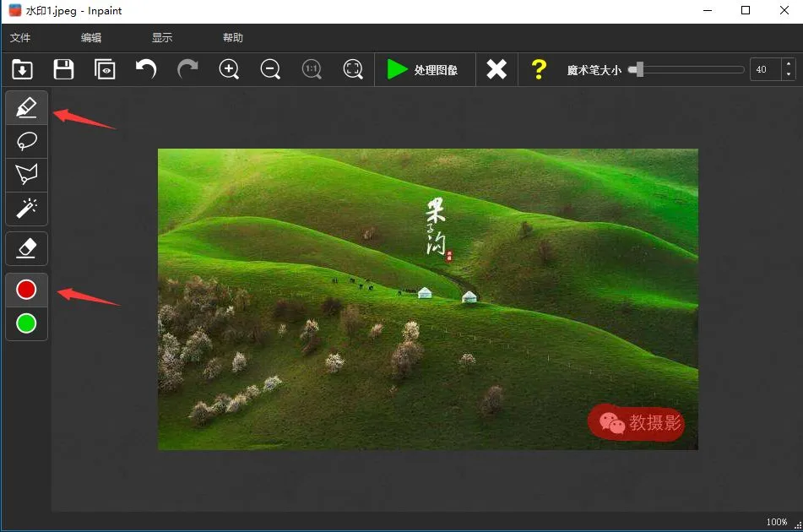This screenshot has width=803, height=532.
Task: Increase marker size with up stepper arrow
Action: pyautogui.click(x=787, y=63)
